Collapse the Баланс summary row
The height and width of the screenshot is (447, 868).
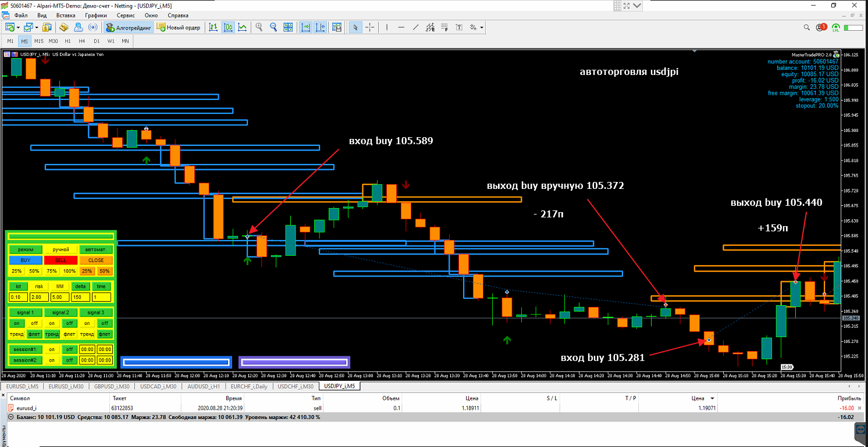[x=12, y=417]
